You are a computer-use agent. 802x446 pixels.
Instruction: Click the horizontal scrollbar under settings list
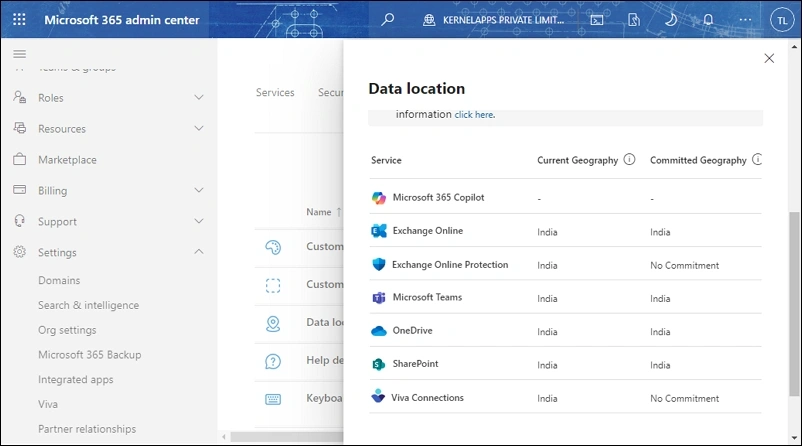click(x=286, y=437)
